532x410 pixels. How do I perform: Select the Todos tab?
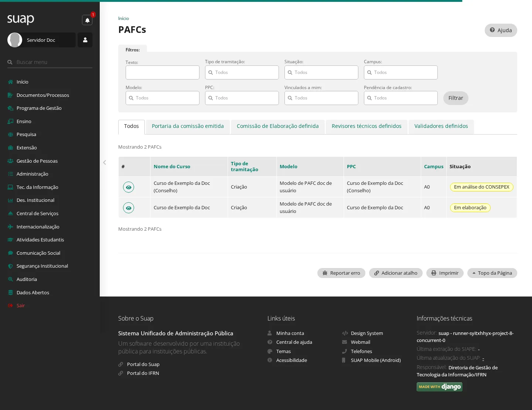click(x=132, y=127)
